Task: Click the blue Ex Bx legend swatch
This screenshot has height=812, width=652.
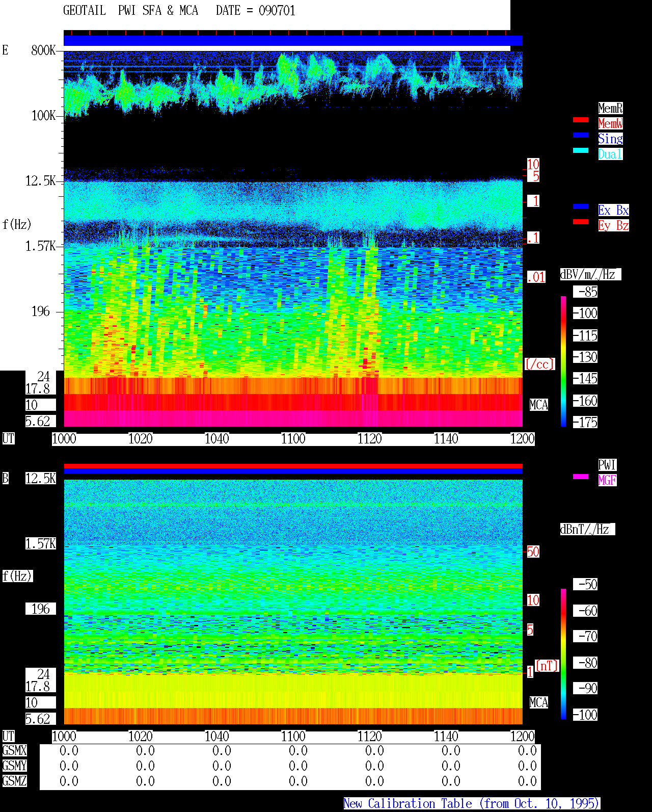Action: tap(581, 206)
